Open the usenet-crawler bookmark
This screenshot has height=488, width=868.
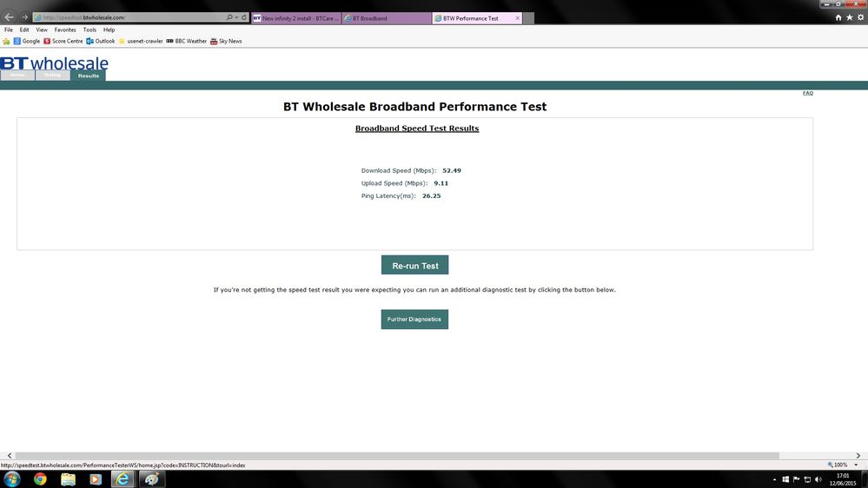[141, 41]
